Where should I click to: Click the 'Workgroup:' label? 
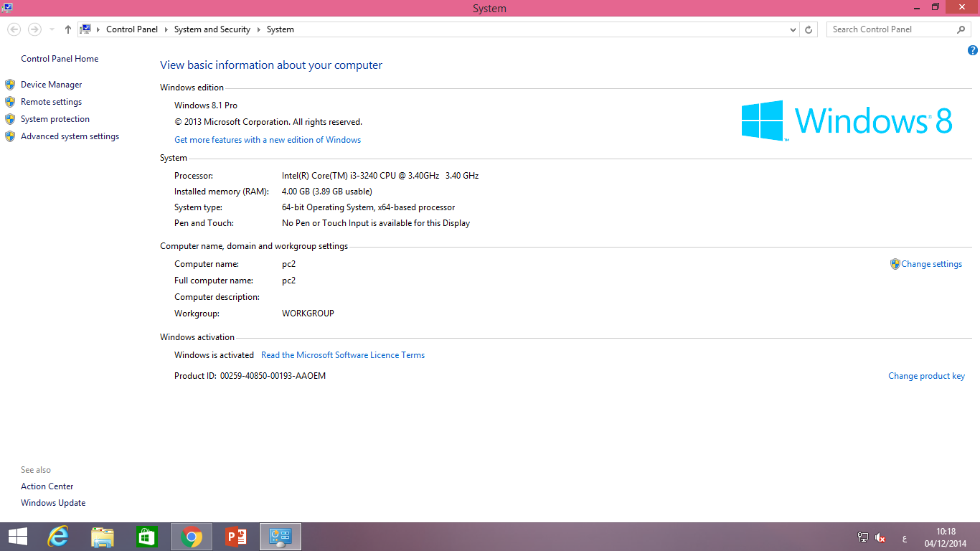pyautogui.click(x=197, y=314)
